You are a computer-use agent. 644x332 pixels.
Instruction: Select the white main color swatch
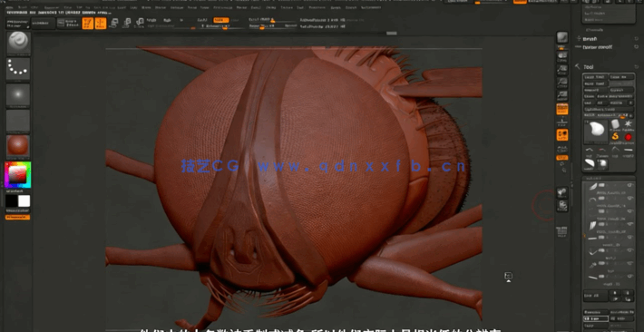24,201
